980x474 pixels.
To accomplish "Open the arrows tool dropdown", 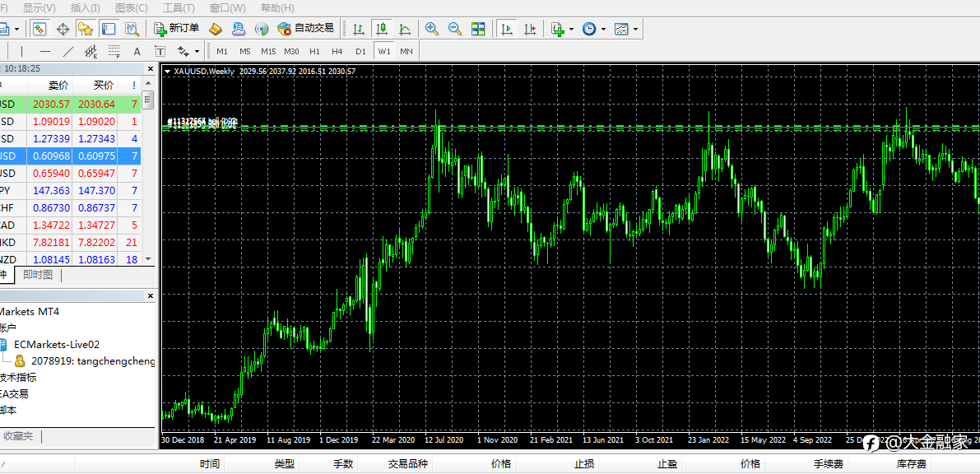I will pyautogui.click(x=197, y=51).
